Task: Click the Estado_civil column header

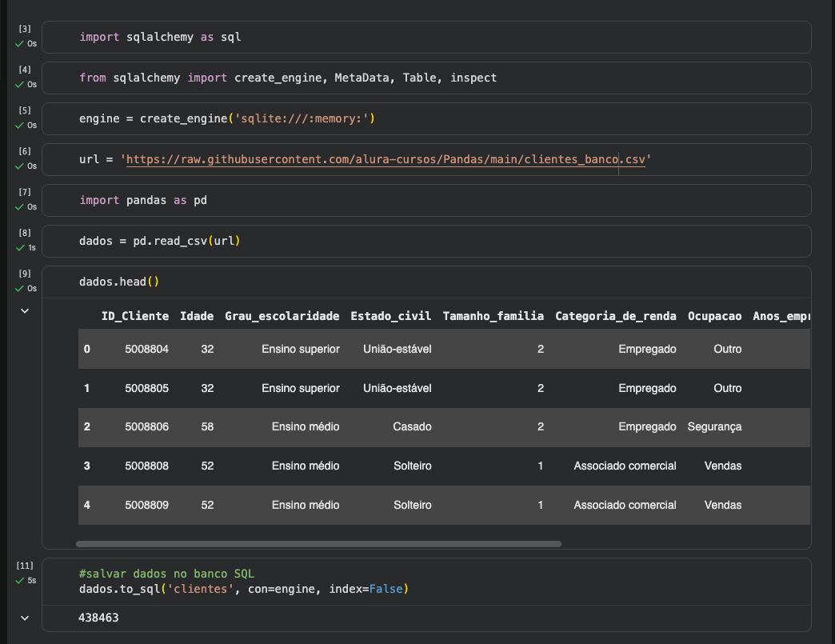Action: pos(390,316)
